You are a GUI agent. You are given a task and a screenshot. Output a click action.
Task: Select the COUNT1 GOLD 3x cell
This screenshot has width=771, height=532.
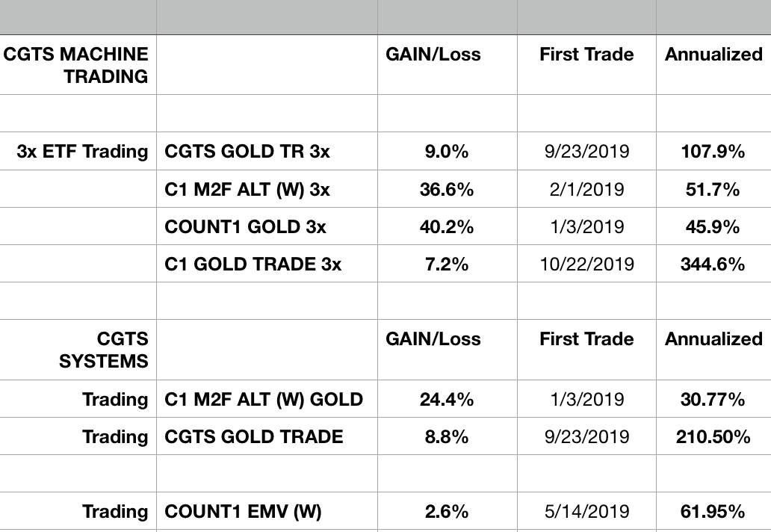coord(246,226)
